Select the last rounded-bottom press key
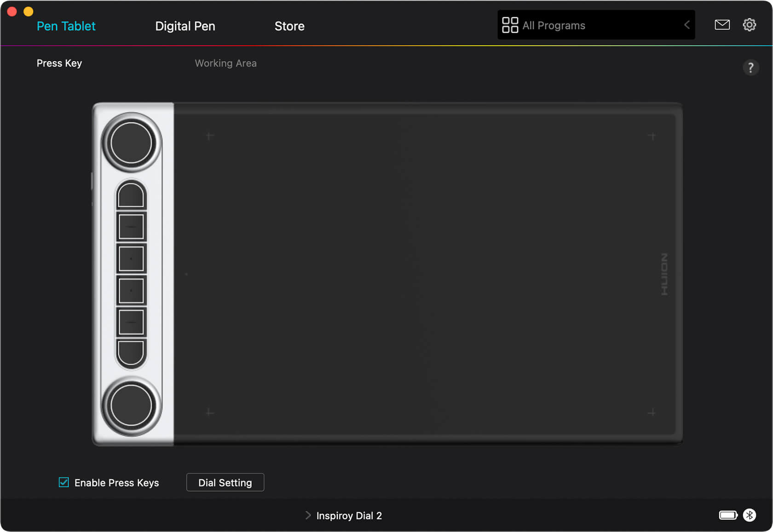 (131, 353)
